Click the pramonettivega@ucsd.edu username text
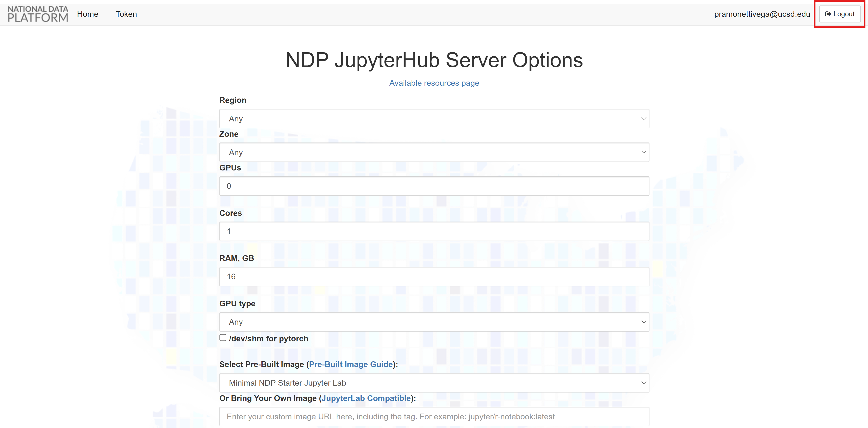This screenshot has width=868, height=428. tap(762, 14)
